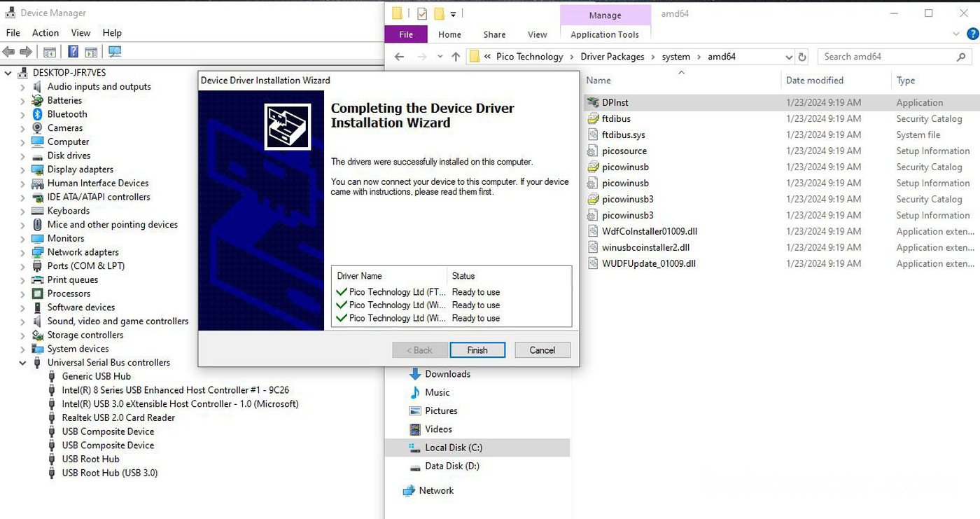This screenshot has height=519, width=980.
Task: Select USB Root Hub (USB 3.0) device
Action: [110, 473]
